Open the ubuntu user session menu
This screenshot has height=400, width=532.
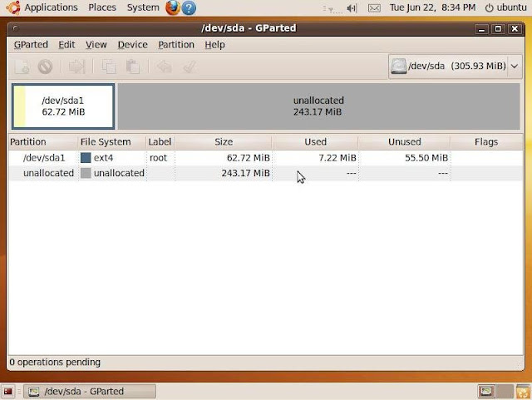coord(505,7)
